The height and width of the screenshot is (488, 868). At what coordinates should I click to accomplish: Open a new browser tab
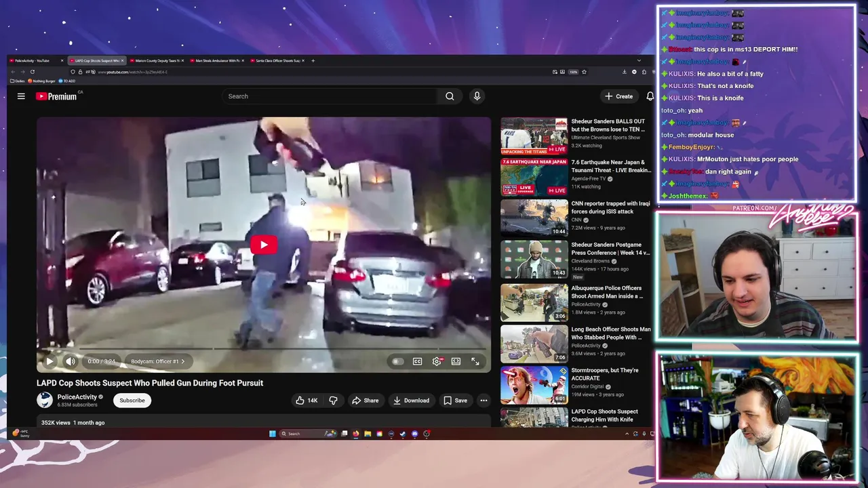[x=313, y=60]
